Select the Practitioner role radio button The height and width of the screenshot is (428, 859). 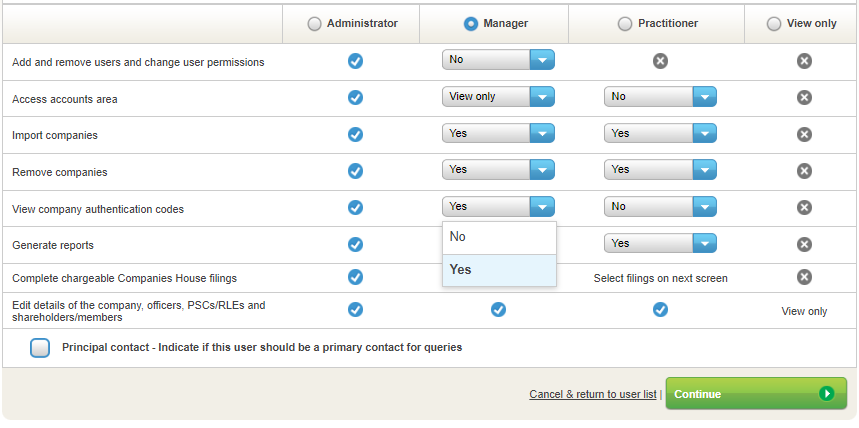pos(626,24)
